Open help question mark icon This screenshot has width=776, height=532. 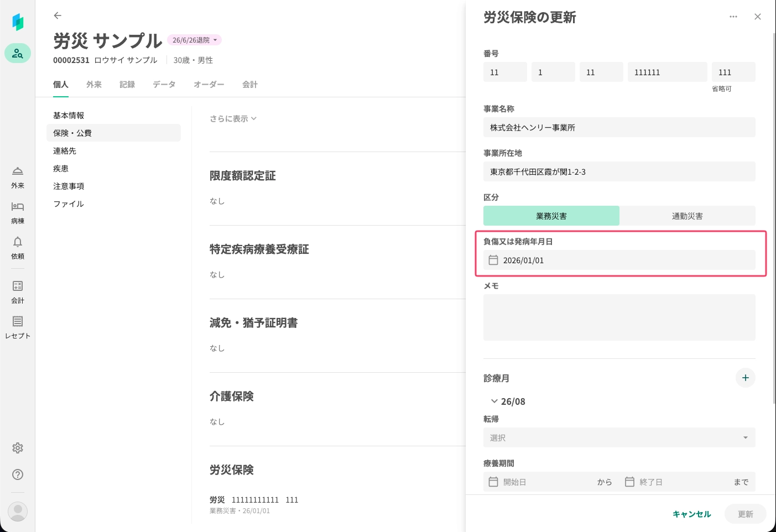point(18,474)
